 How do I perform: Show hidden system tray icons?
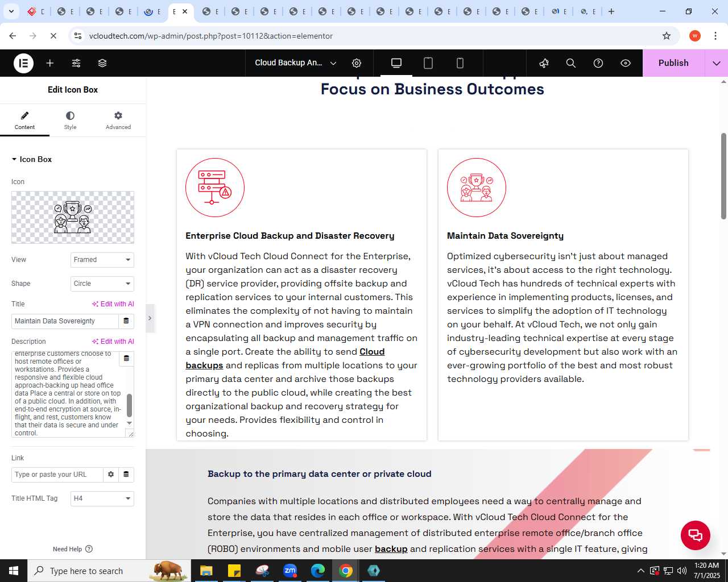(x=641, y=571)
